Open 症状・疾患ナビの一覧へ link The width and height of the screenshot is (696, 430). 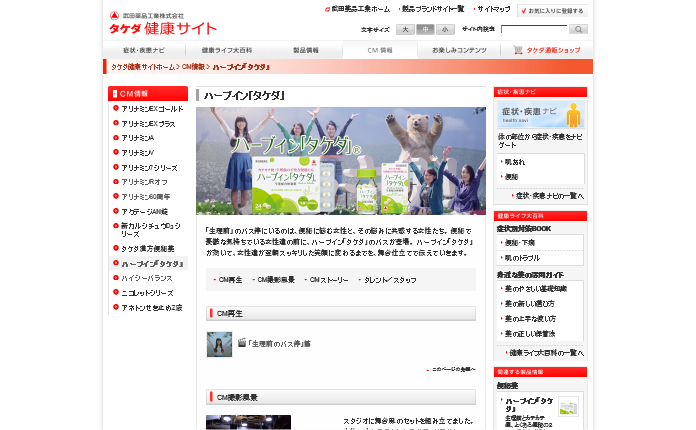[550, 196]
